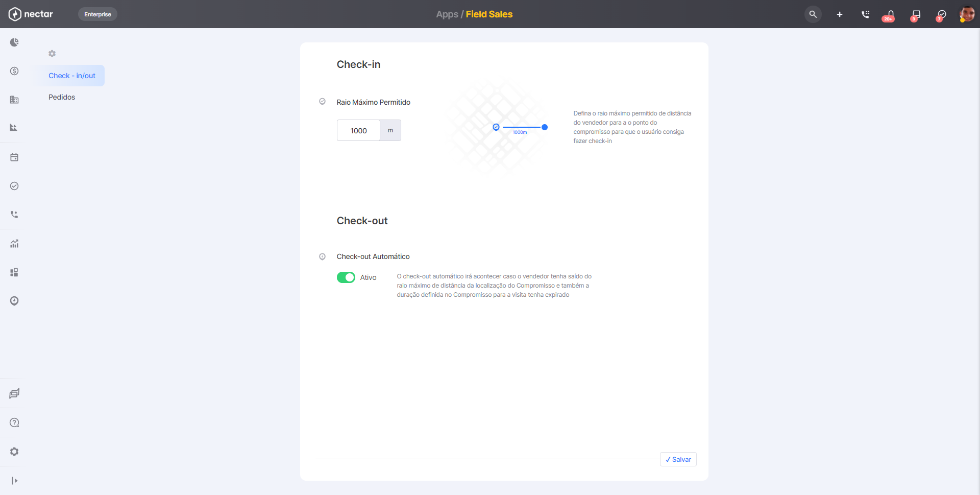Screen dimensions: 980x495
Task: Click the check icon beside Raio Máximo Permitido
Action: point(322,102)
